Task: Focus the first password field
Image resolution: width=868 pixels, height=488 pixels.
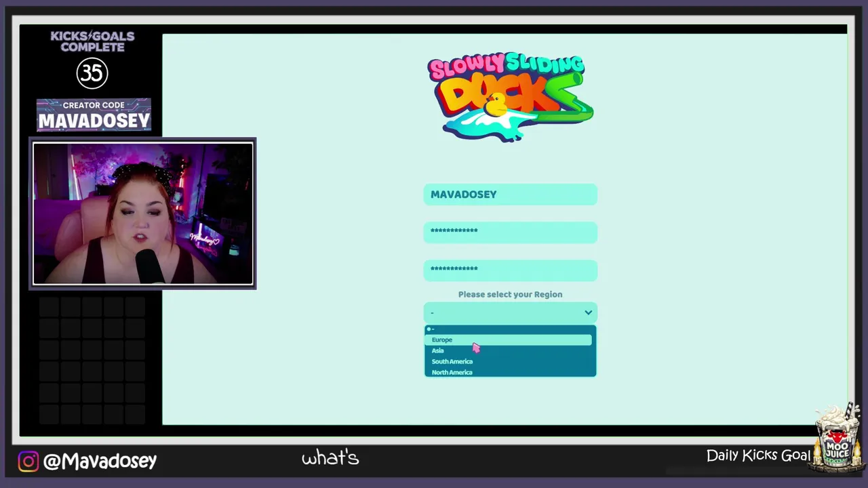Action: 510,231
